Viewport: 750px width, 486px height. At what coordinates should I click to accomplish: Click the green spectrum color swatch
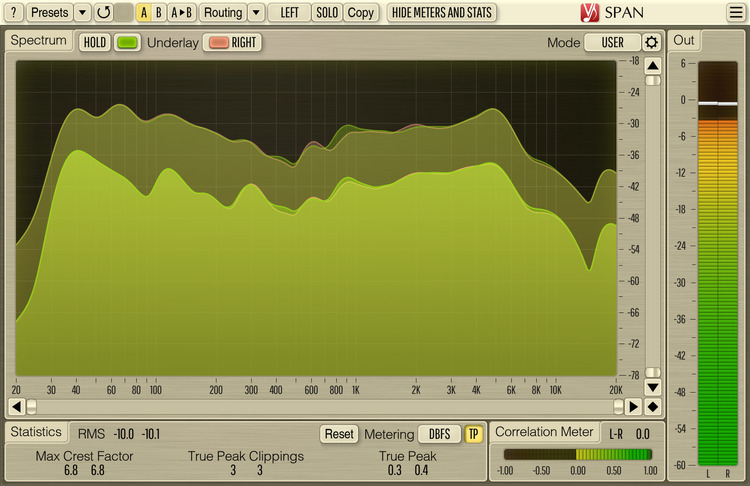[x=127, y=43]
